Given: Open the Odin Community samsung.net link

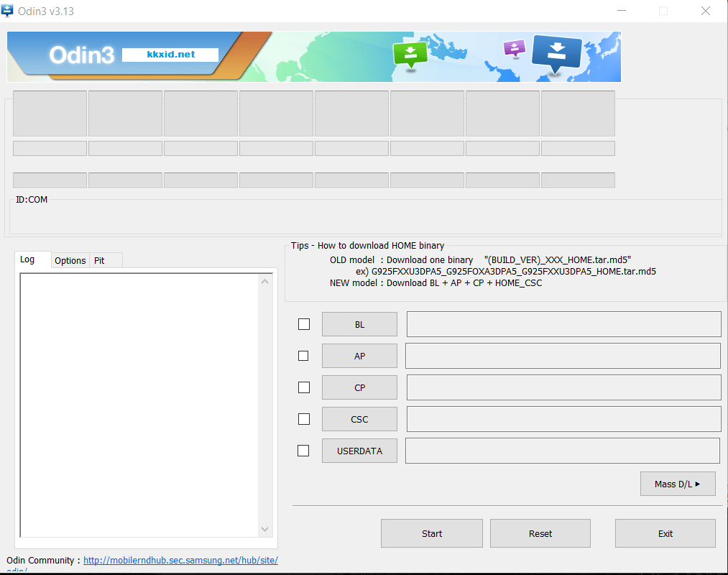Looking at the screenshot, I should 180,560.
